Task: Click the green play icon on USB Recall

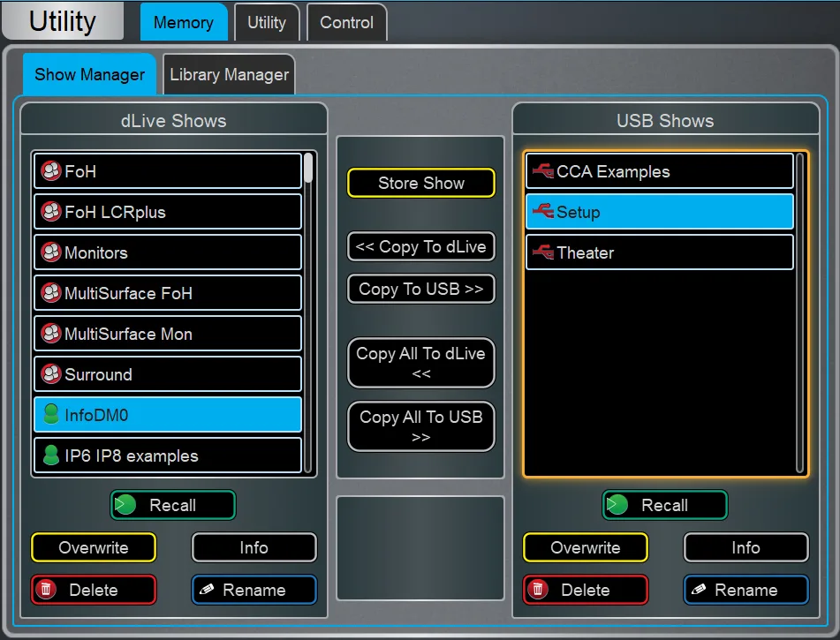Action: pyautogui.click(x=617, y=505)
